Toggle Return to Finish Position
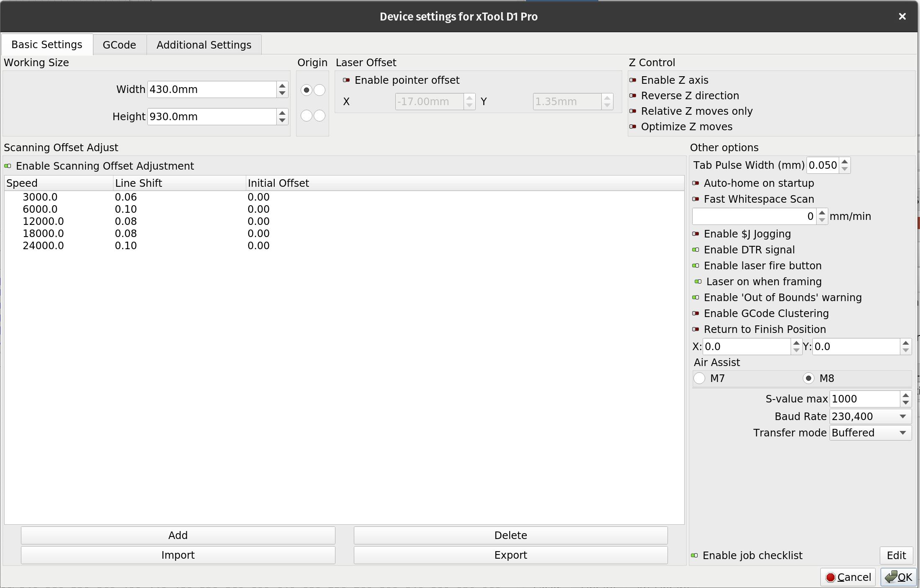This screenshot has width=920, height=588. click(696, 330)
